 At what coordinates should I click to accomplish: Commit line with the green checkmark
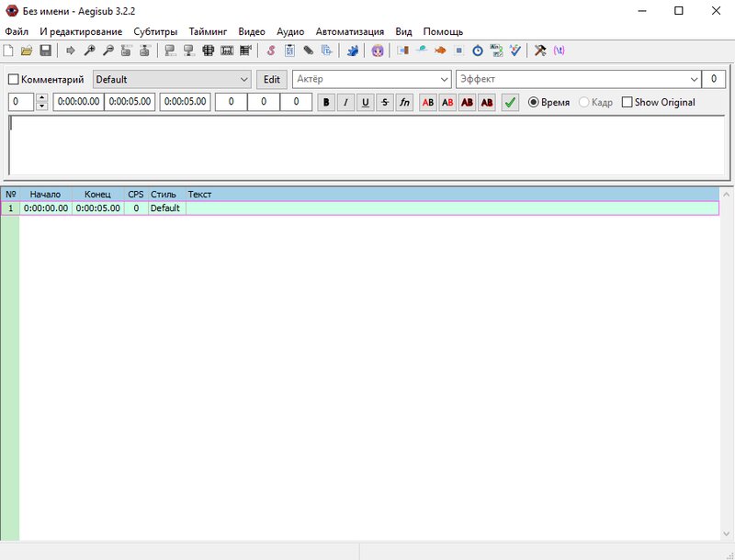(x=510, y=103)
